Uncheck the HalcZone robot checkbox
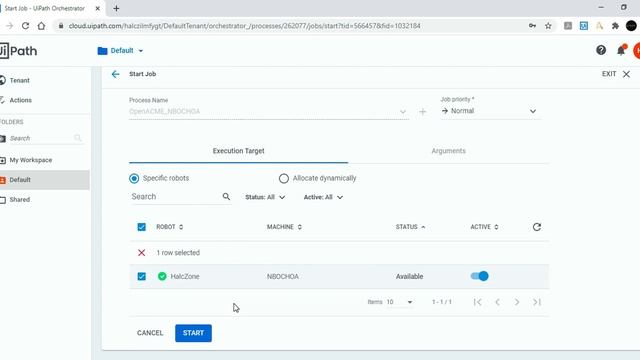640x360 pixels. (142, 276)
